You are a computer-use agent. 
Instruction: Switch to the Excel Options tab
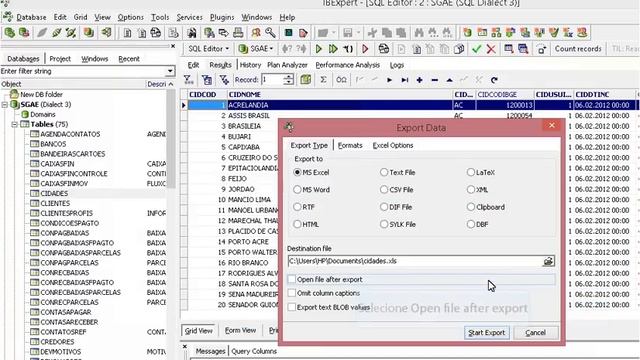pyautogui.click(x=393, y=145)
